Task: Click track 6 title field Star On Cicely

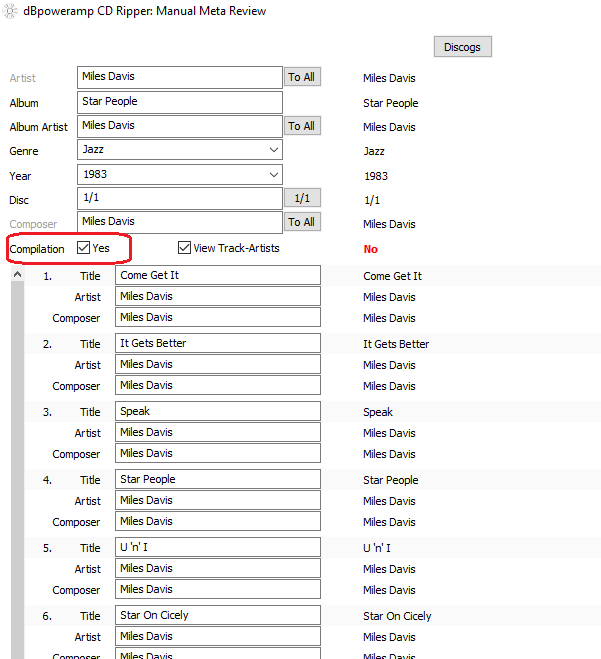Action: tap(217, 615)
